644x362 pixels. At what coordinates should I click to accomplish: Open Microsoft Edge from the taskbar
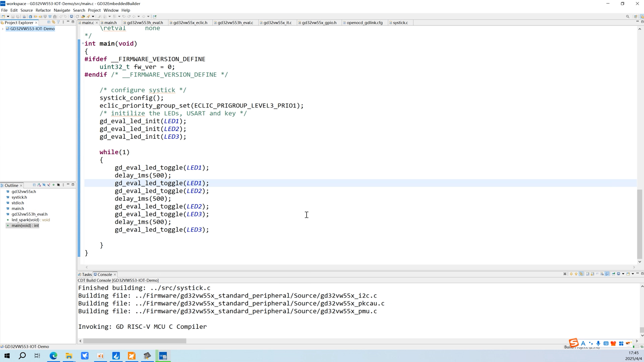pos(53,356)
